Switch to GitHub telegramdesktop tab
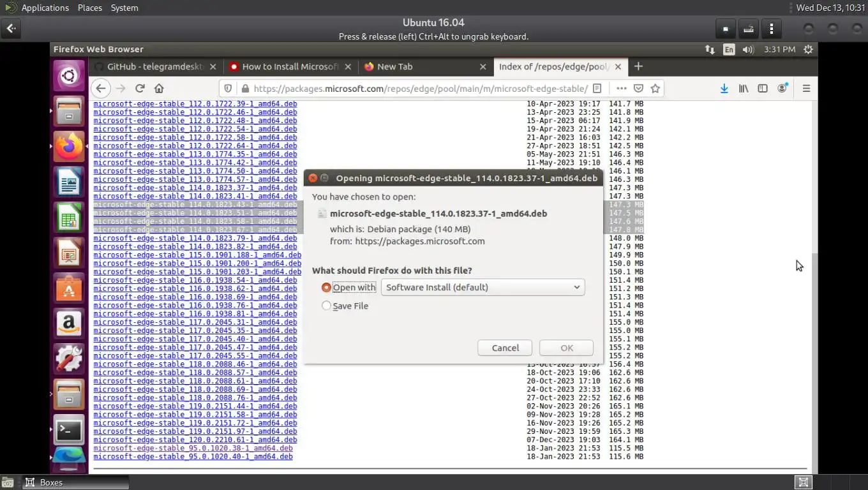The image size is (868, 490). [155, 66]
